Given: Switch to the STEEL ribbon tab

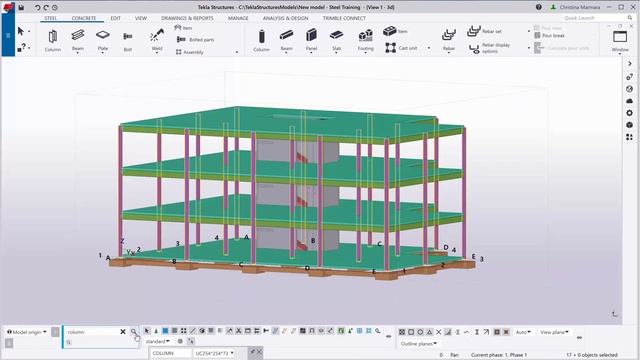Looking at the screenshot, I should pos(51,18).
